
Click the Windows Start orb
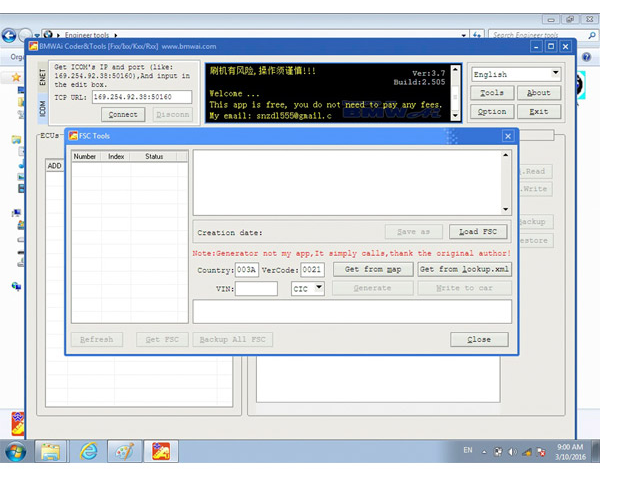click(16, 452)
